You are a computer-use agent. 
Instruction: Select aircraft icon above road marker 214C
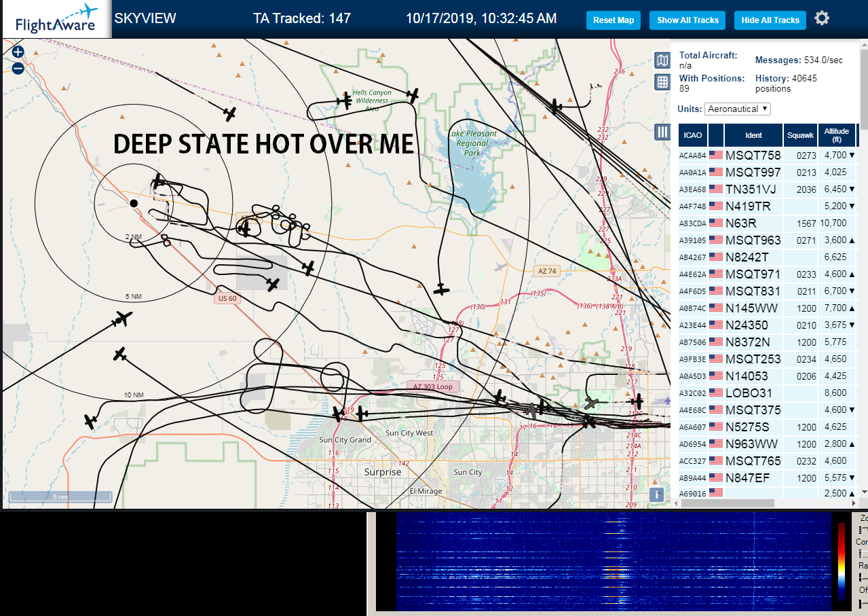coord(637,401)
